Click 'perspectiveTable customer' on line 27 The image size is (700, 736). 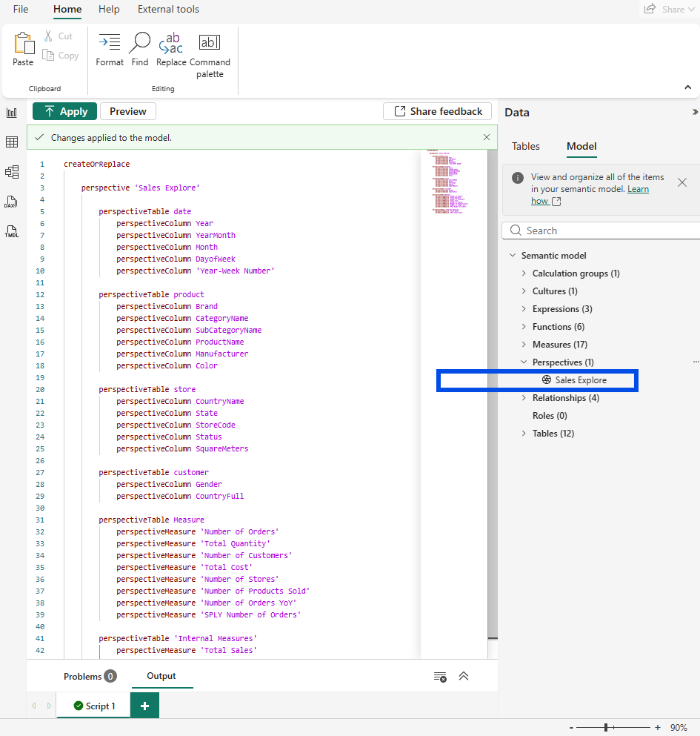coord(153,472)
